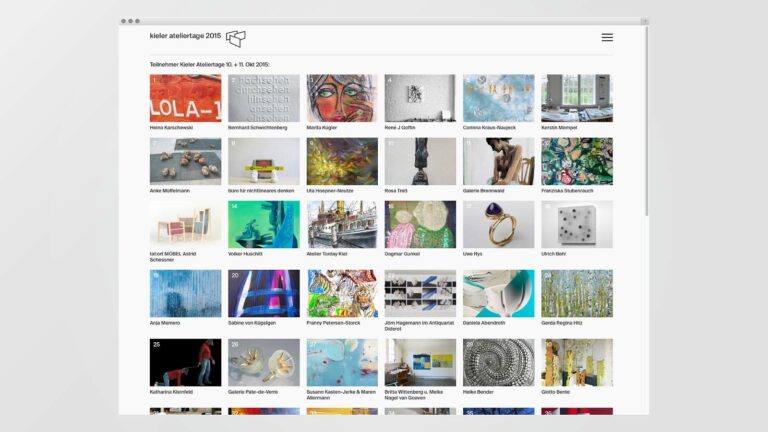Open Volker Huschitt's turquoise thumbnail
The width and height of the screenshot is (768, 432).
(x=264, y=224)
